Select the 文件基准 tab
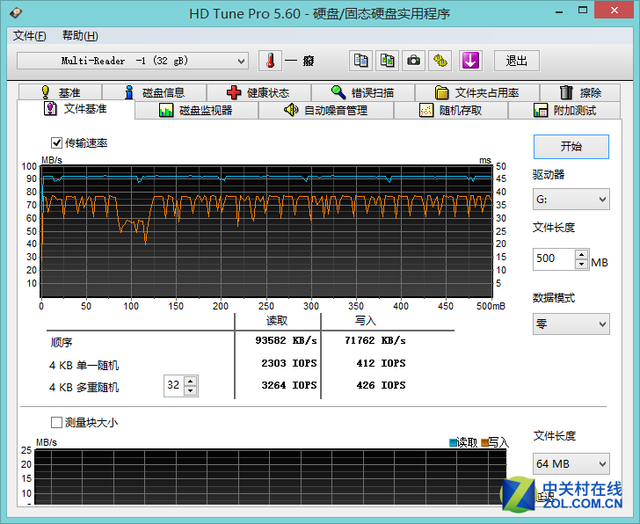The height and width of the screenshot is (524, 640). [x=76, y=109]
